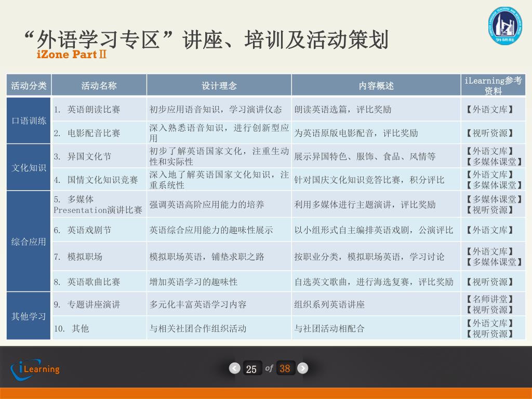Screen dimensions: 532x399
Task: Click the 文化知识 category cell
Action: coord(29,167)
